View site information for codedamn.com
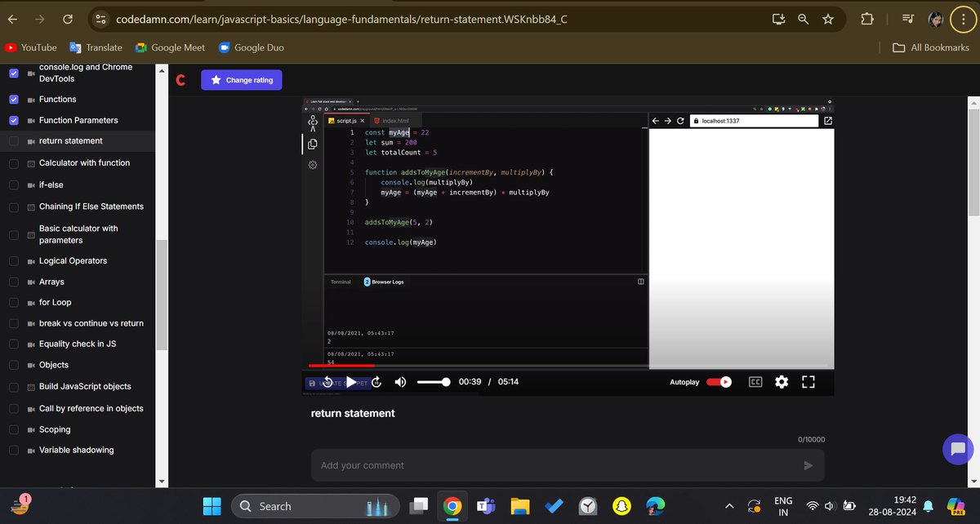 pos(100,19)
